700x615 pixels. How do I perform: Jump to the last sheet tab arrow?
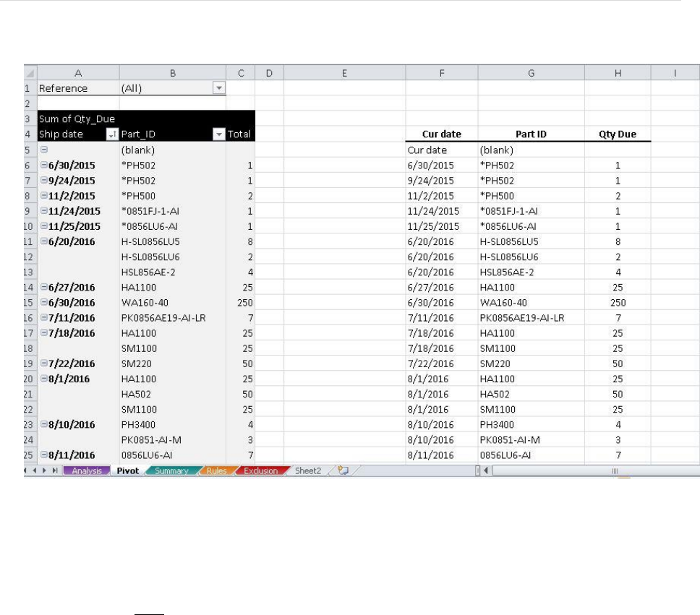[54, 470]
